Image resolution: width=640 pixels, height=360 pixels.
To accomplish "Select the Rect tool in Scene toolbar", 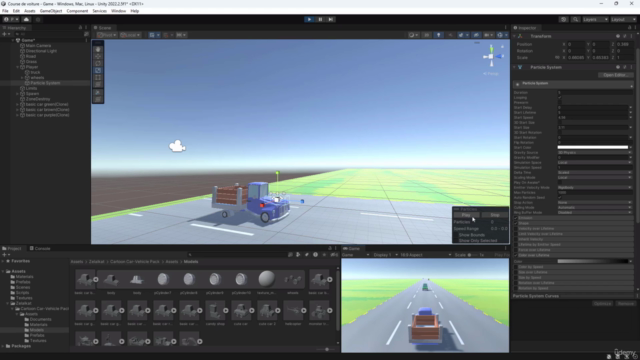I will pyautogui.click(x=98, y=77).
